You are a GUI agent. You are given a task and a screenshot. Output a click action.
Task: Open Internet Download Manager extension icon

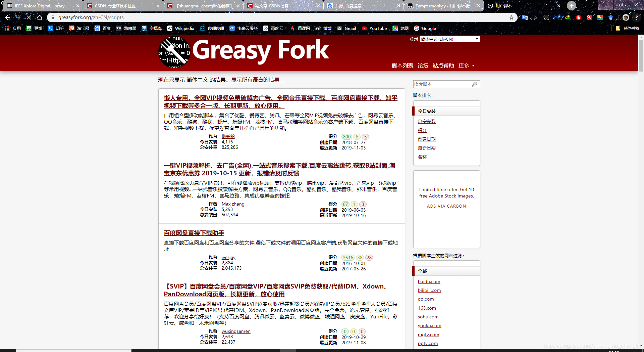[x=568, y=17]
